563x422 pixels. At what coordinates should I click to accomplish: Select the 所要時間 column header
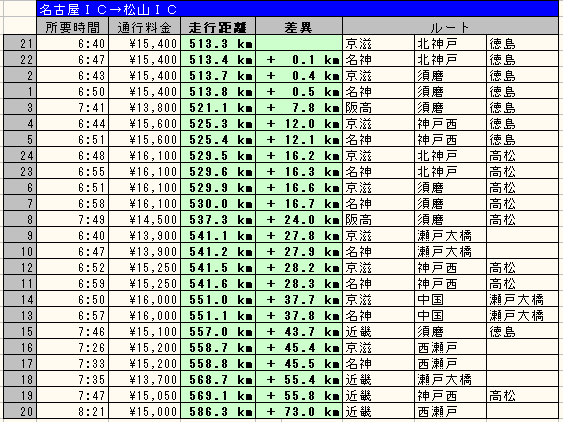(73, 26)
